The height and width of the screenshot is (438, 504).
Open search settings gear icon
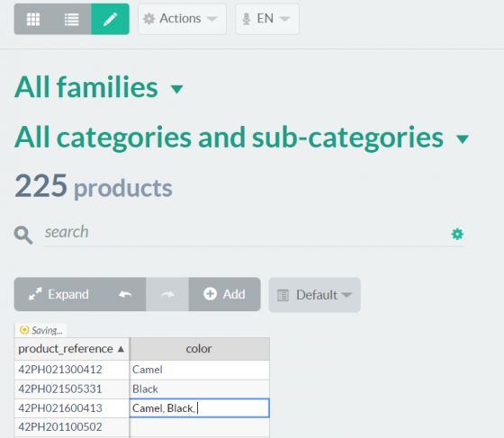(457, 234)
